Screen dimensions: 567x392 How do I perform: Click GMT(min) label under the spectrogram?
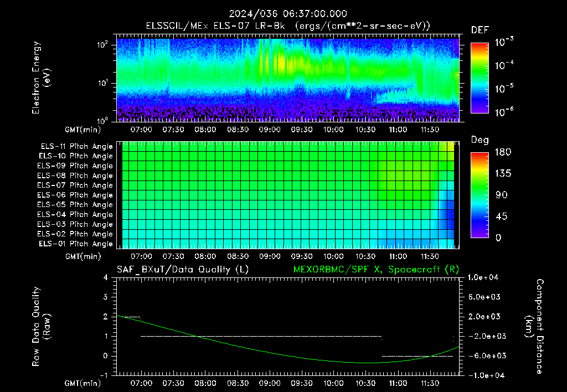pos(83,130)
